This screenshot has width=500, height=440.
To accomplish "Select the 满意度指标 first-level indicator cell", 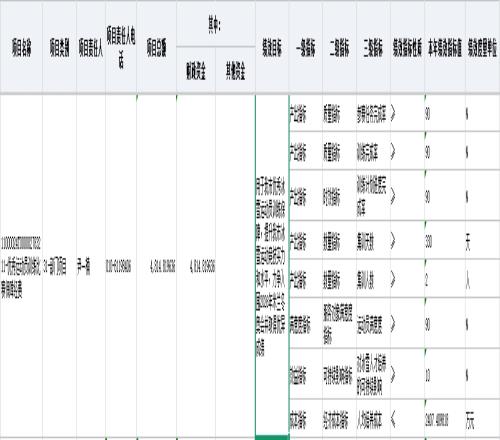I will point(305,323).
